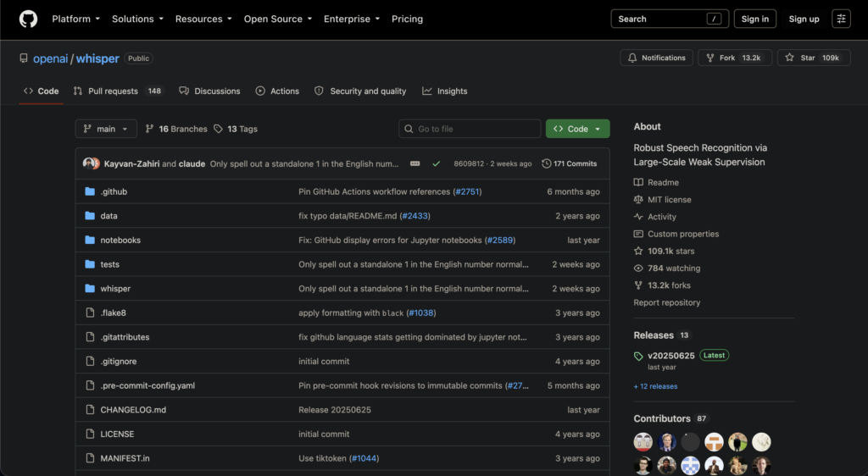The height and width of the screenshot is (476, 868).
Task: Open pull request #2751 link
Action: click(468, 191)
